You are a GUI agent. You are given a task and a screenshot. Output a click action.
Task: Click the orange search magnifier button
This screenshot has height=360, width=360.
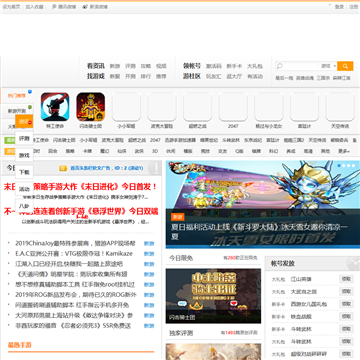click(345, 66)
